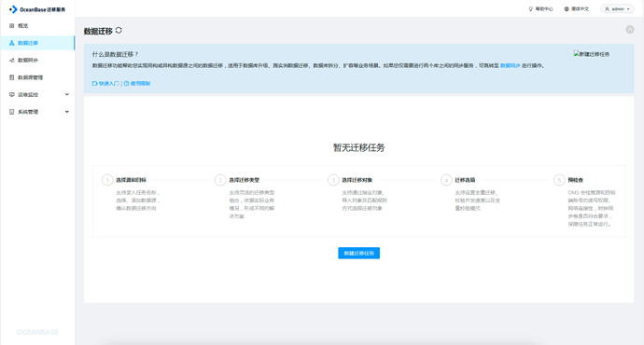The width and height of the screenshot is (644, 345).
Task: Switch language via 简体中文
Action: tap(576, 8)
